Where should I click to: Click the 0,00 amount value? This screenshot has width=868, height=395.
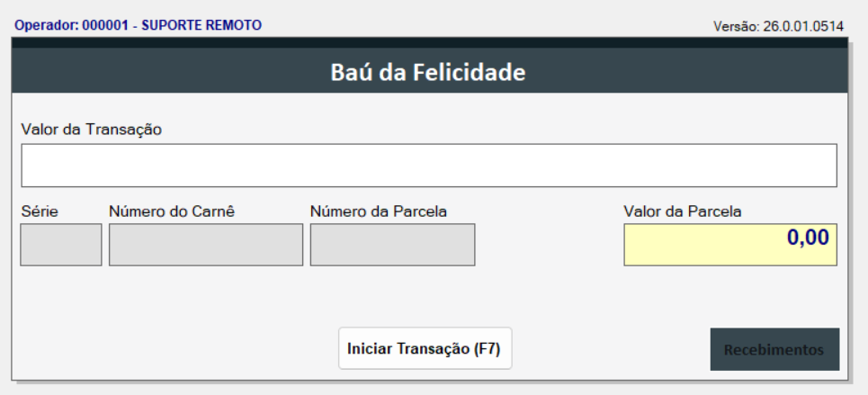[809, 238]
